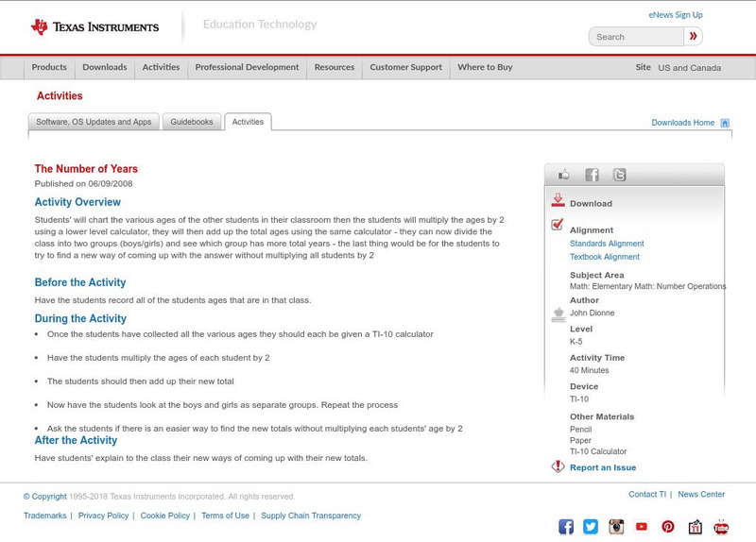Click The Number of Years title
Image resolution: width=756 pixels, height=542 pixels.
(x=86, y=169)
